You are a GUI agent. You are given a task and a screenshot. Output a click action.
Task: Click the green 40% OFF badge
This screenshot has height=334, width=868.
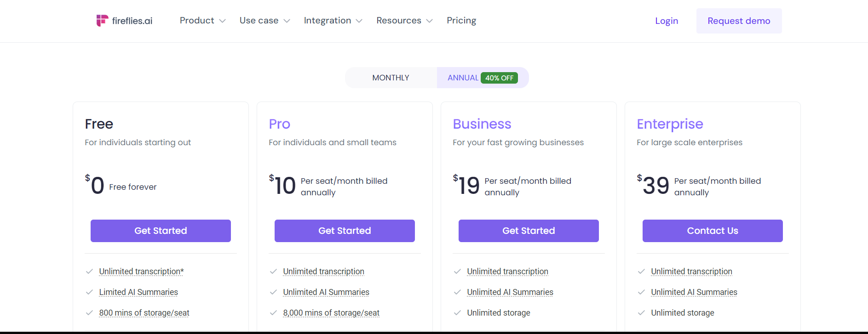499,78
